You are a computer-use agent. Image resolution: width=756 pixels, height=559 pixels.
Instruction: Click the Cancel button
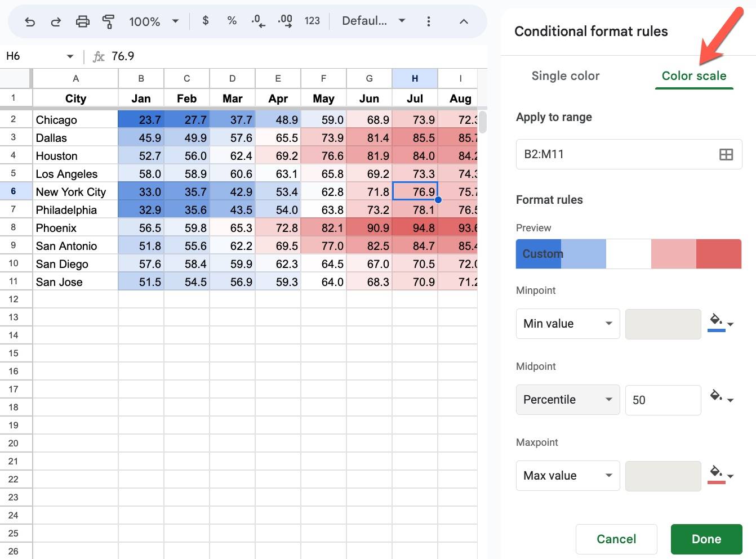[616, 539]
